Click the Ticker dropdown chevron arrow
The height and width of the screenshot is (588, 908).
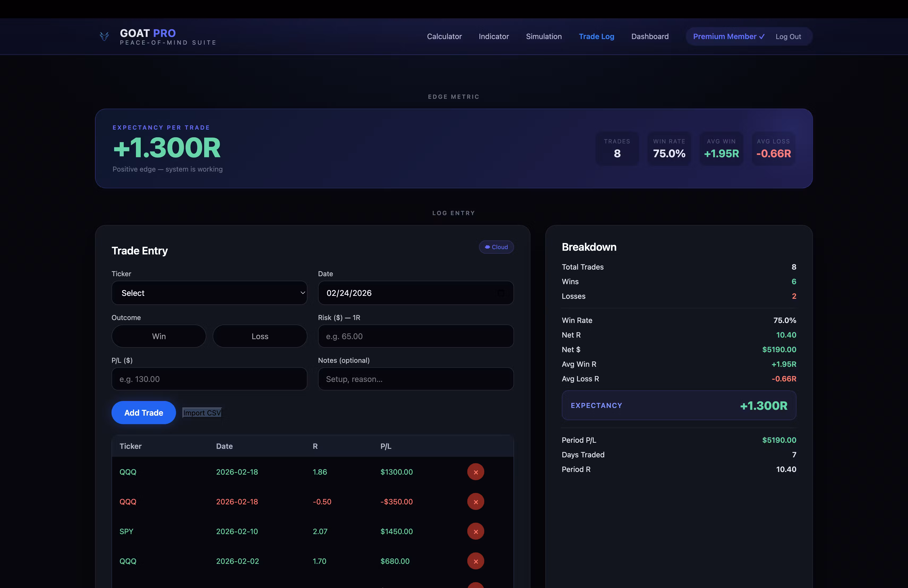[x=303, y=293]
